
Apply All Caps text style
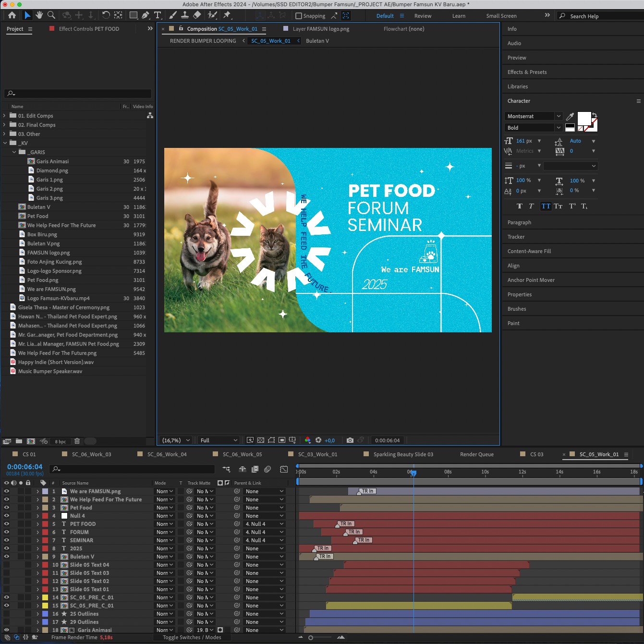(546, 206)
